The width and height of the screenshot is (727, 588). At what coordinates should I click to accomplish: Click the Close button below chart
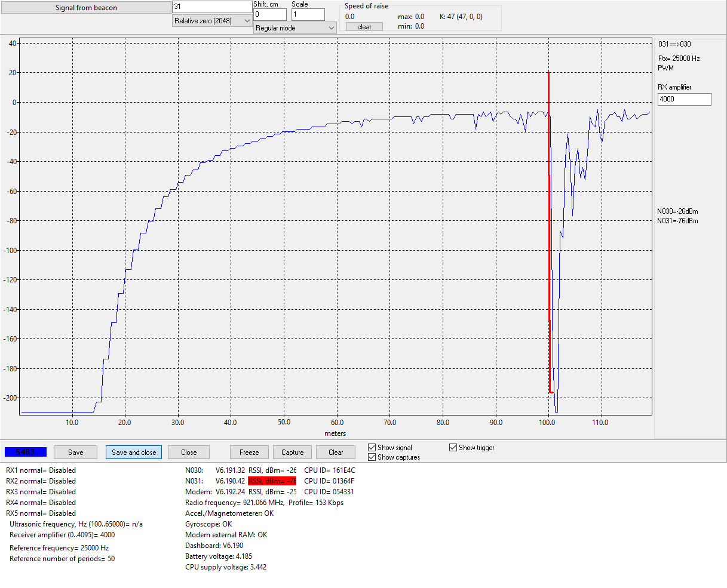pos(189,452)
